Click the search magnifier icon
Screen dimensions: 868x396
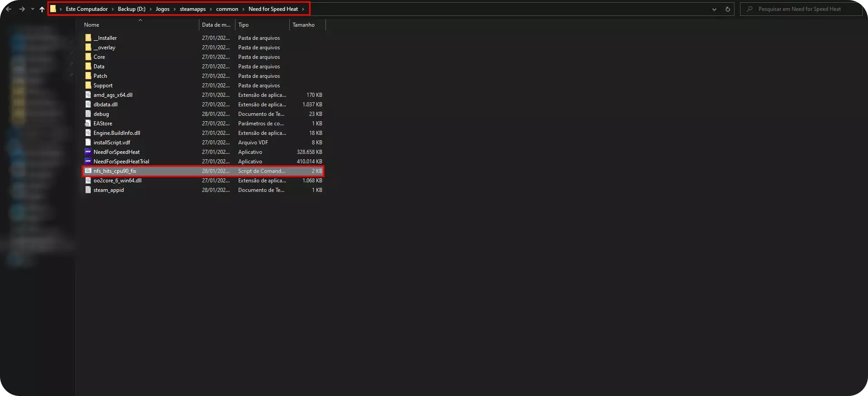click(750, 9)
